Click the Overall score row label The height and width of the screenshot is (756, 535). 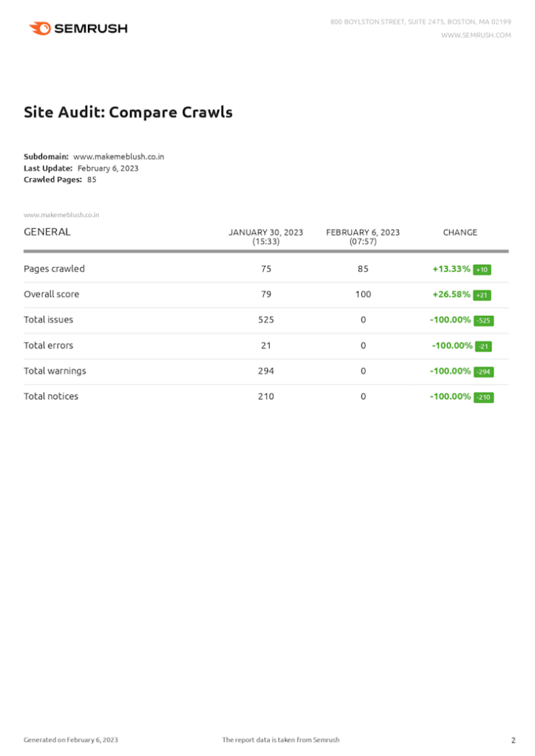click(52, 295)
